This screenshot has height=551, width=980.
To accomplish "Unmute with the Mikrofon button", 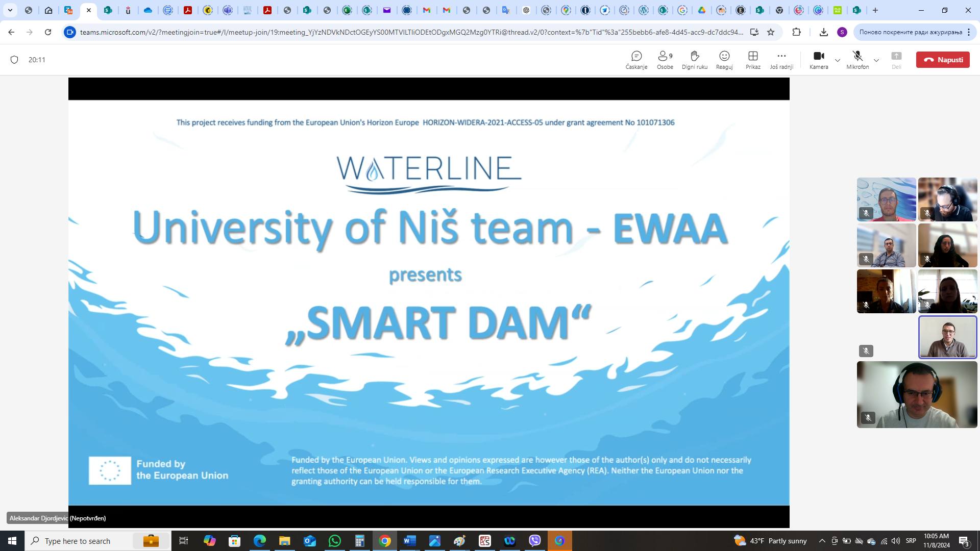I will (x=857, y=60).
